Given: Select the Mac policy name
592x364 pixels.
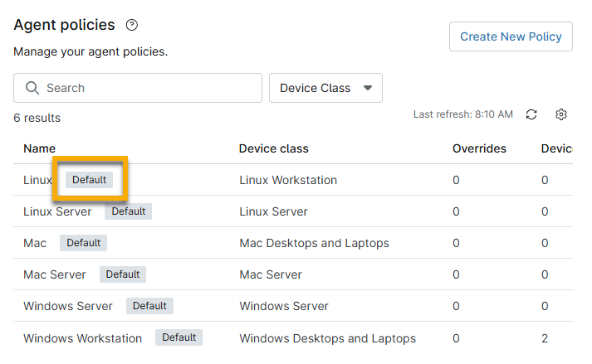Looking at the screenshot, I should [x=35, y=243].
